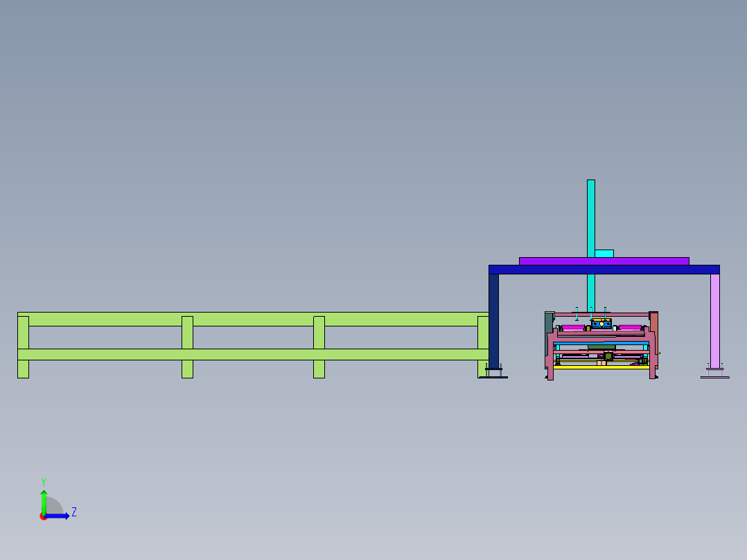Select the third green post from the left

(x=319, y=347)
